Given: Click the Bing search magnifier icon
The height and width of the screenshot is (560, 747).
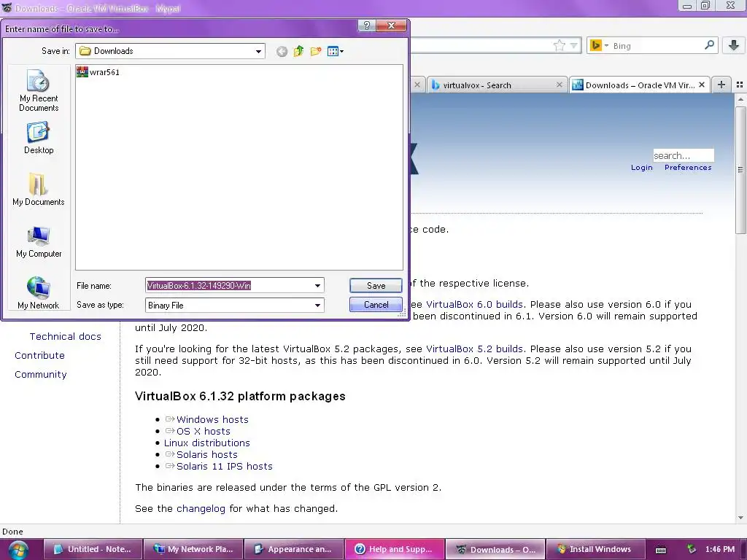Looking at the screenshot, I should tap(709, 45).
